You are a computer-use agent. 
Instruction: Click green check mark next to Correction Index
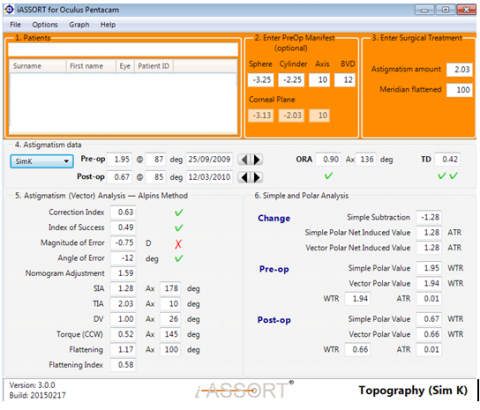pyautogui.click(x=179, y=213)
